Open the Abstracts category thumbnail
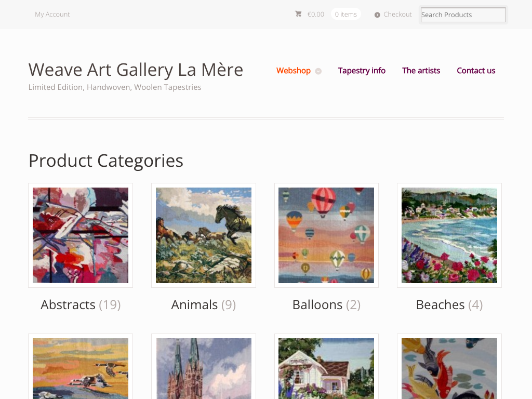 tap(81, 235)
